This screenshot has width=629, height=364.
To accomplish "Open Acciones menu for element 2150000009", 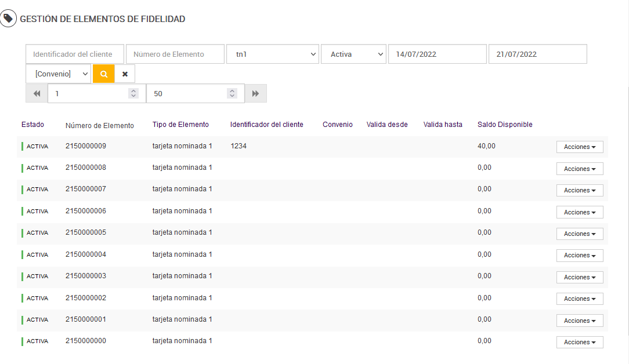I will tap(580, 147).
